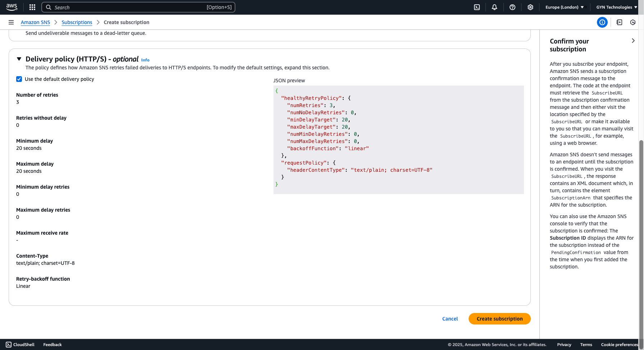
Task: Open the Europe (London) region dropdown
Action: pyautogui.click(x=563, y=7)
